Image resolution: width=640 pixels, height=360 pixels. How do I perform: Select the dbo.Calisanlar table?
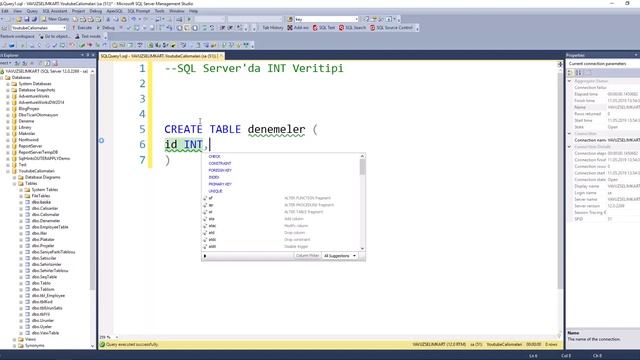45,209
